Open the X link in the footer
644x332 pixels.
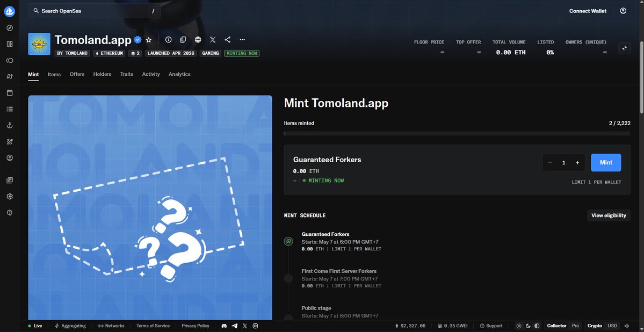(x=245, y=326)
